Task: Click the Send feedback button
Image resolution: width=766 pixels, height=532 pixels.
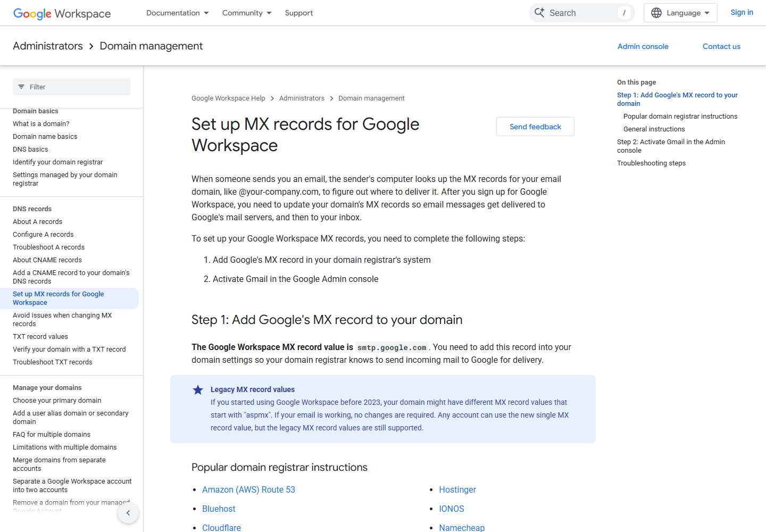Action: 535,127
